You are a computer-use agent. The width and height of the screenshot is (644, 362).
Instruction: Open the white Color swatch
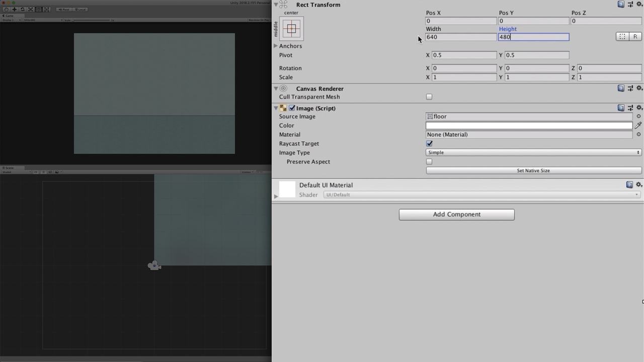pyautogui.click(x=529, y=126)
